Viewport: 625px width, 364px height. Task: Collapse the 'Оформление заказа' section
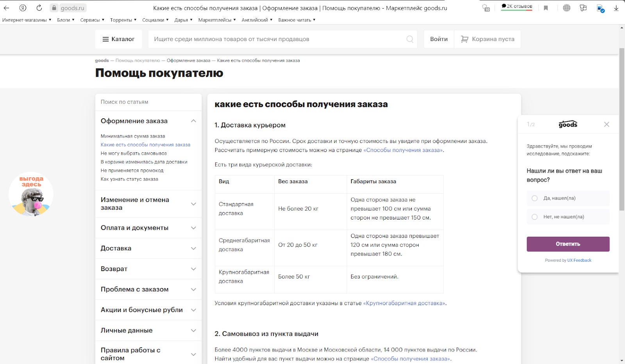193,121
